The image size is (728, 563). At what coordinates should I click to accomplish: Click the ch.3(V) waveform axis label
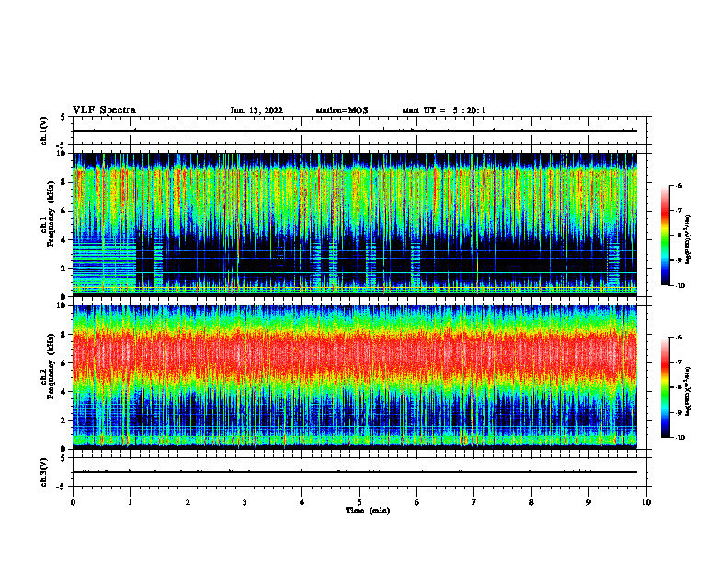point(43,472)
